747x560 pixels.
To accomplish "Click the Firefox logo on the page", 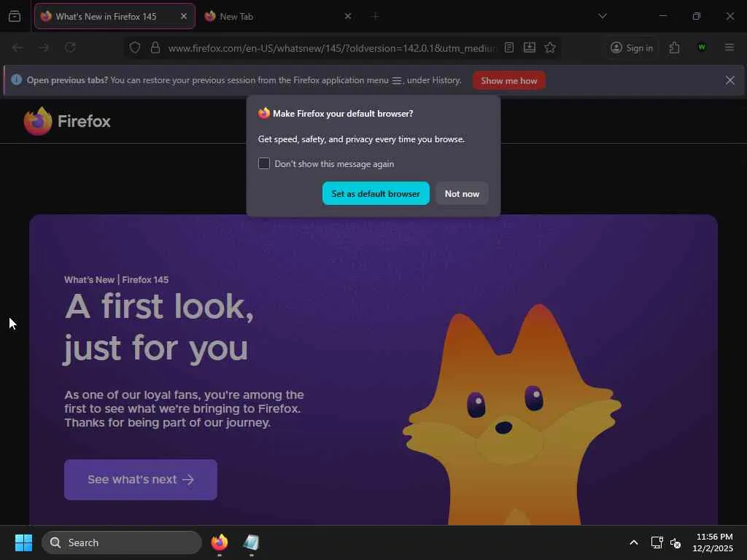I will 67,121.
